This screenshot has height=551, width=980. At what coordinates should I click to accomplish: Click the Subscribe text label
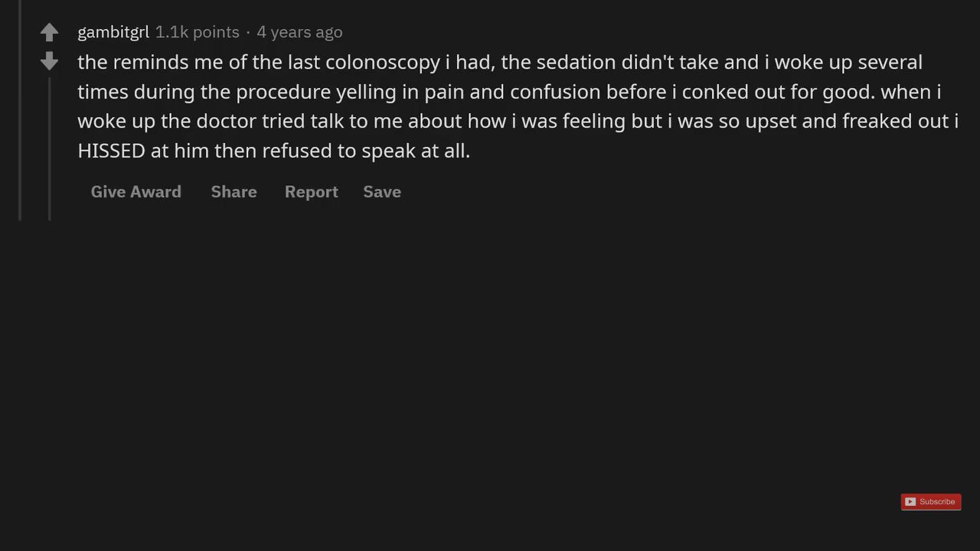coord(937,502)
